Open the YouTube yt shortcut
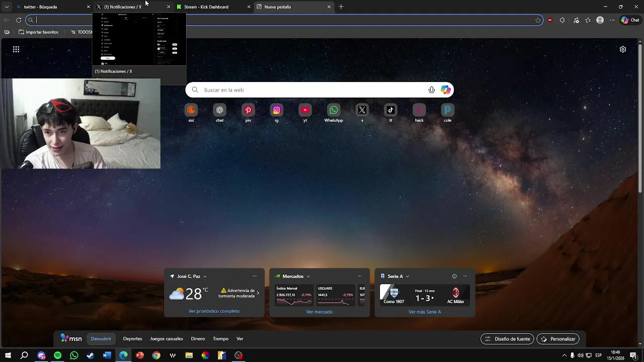This screenshot has height=362, width=644. 305,110
